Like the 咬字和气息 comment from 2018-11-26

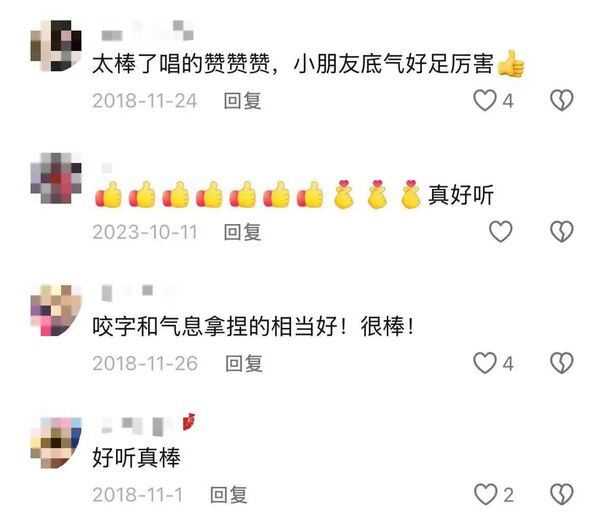(x=485, y=363)
